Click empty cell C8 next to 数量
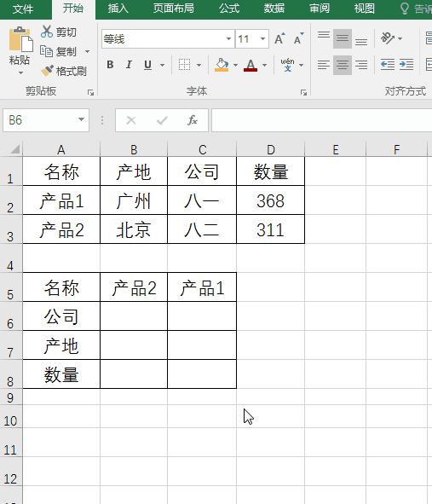 coord(202,374)
